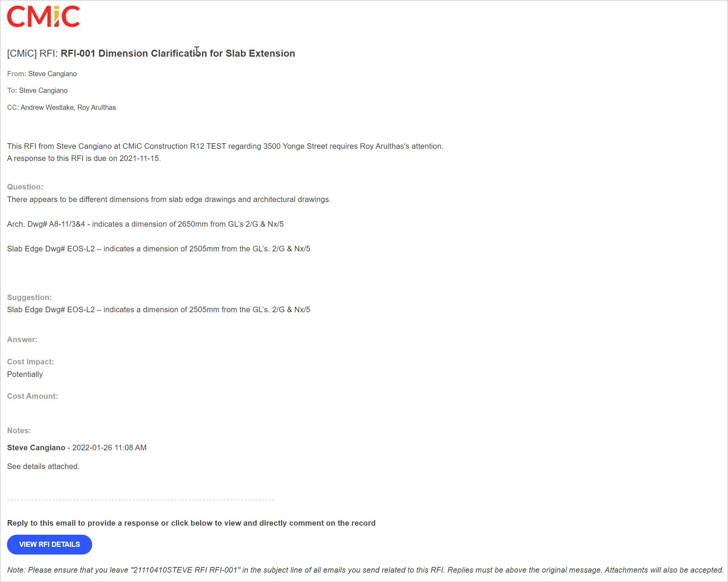Click the CC: Andrew Westlake link
This screenshot has height=582, width=728.
(x=47, y=107)
